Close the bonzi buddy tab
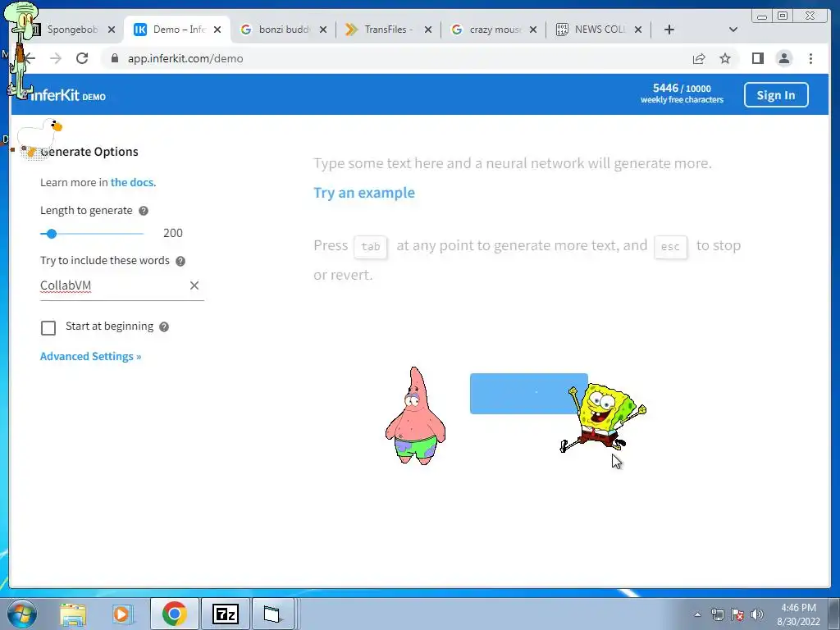This screenshot has height=630, width=840. point(323,30)
